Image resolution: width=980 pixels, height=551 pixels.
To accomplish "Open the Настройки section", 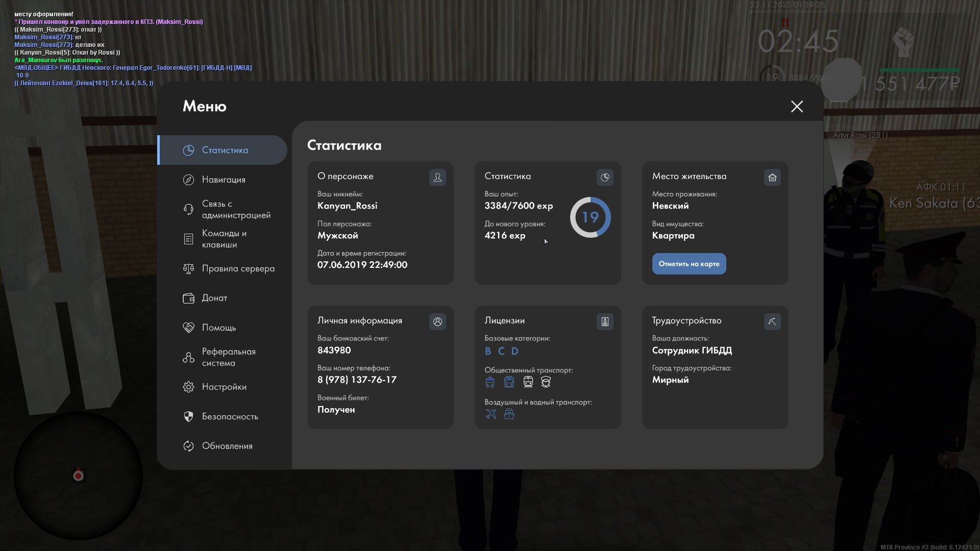I will pos(224,387).
